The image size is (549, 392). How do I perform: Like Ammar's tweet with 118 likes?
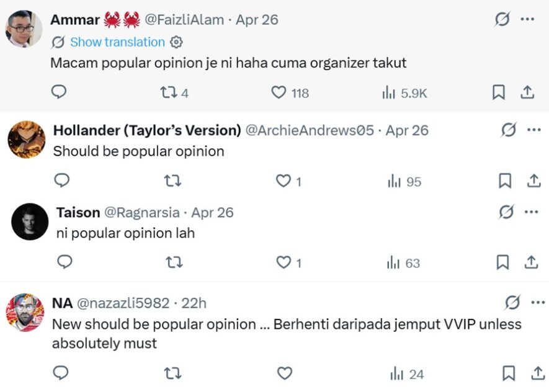[279, 93]
